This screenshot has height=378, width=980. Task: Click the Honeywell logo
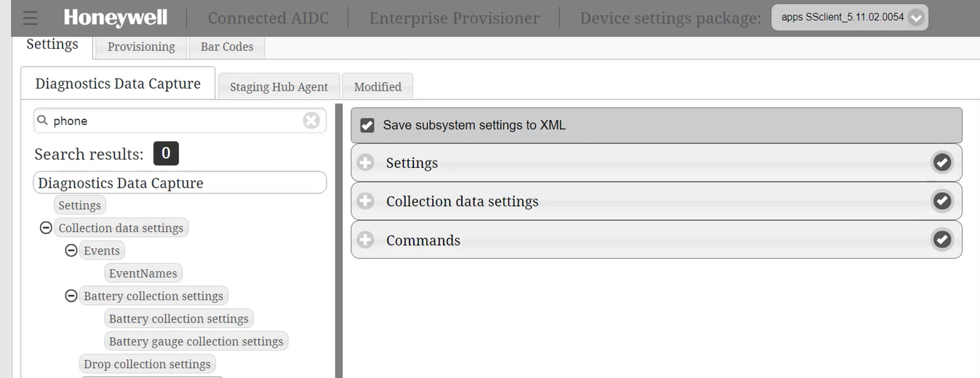[x=115, y=18]
